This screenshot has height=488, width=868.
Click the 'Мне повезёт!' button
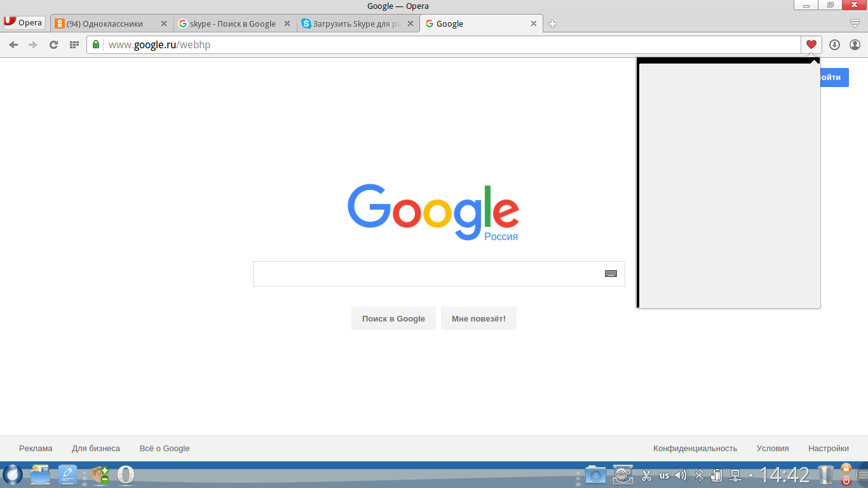coord(478,318)
